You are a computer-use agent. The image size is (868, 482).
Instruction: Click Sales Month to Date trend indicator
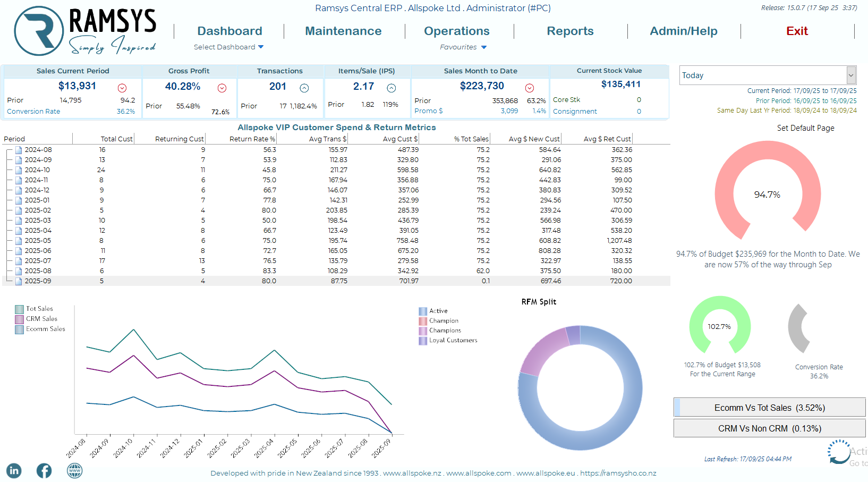tap(530, 88)
